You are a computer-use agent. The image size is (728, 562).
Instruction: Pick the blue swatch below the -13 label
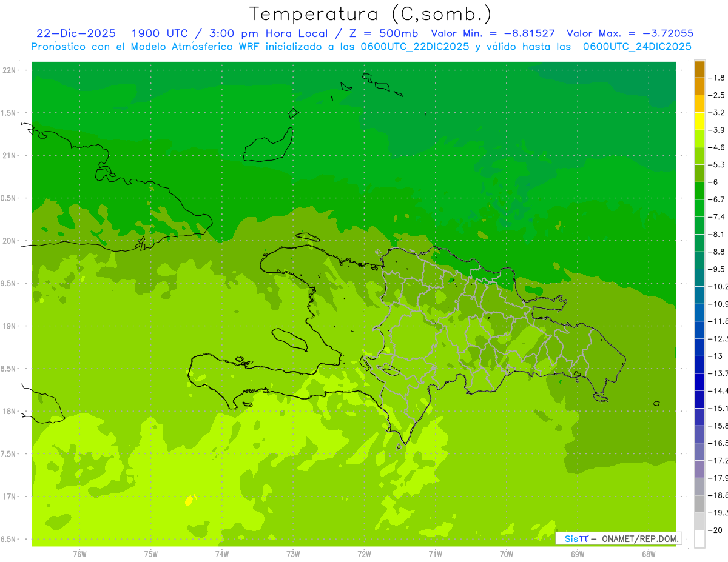(x=699, y=365)
